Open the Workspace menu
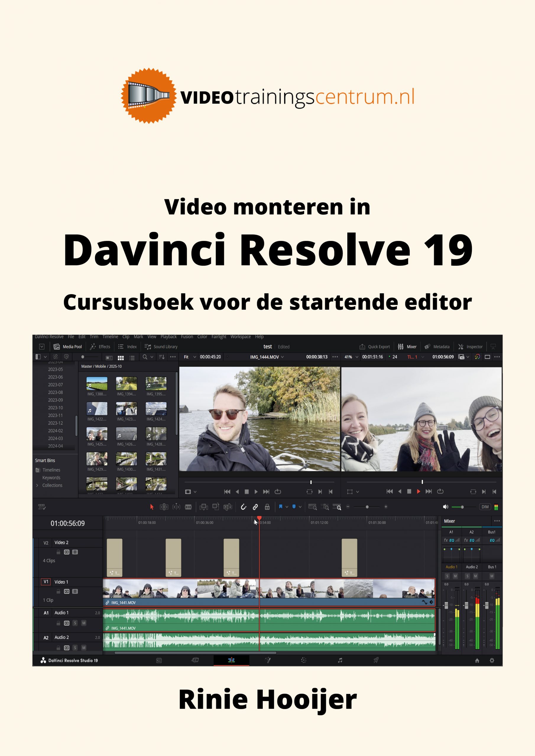535x756 pixels. [240, 337]
